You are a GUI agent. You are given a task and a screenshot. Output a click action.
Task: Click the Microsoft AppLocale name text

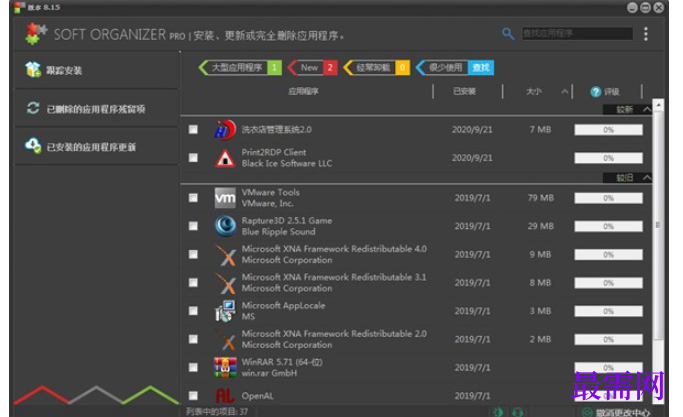point(284,305)
